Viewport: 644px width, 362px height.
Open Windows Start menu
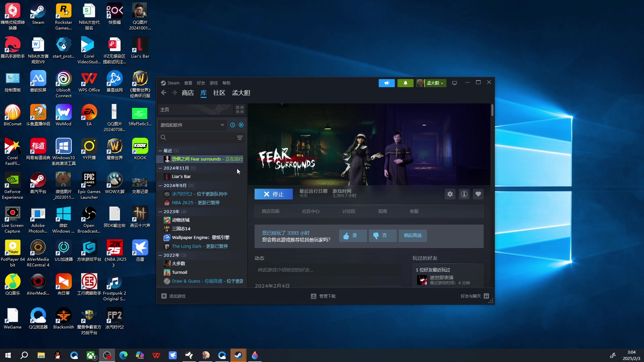tap(8, 355)
